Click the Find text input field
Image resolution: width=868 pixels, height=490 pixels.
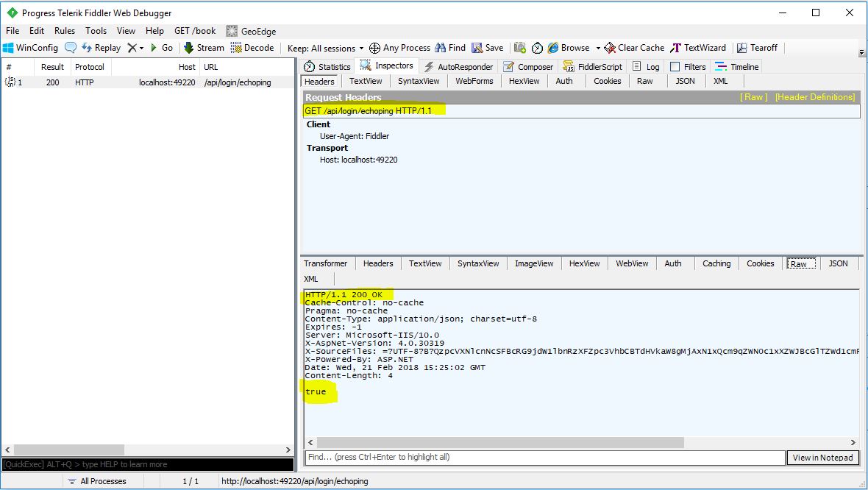[545, 458]
